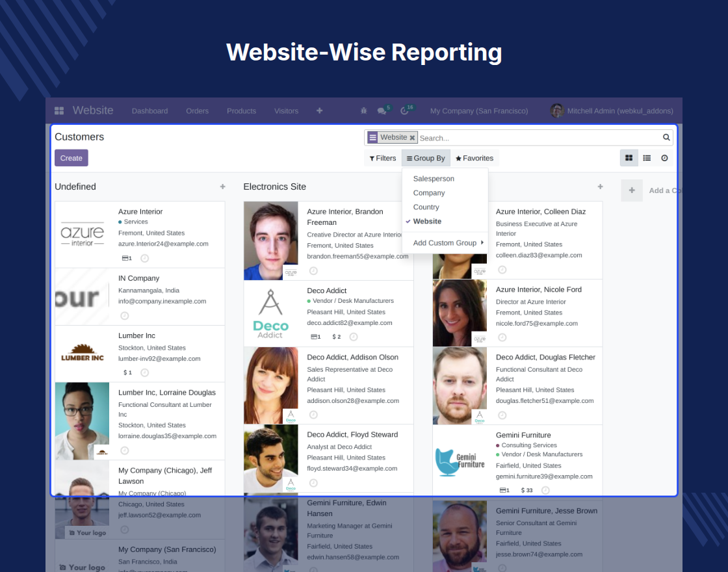Switch to activity view clock icon
This screenshot has height=572, width=728.
pyautogui.click(x=664, y=158)
